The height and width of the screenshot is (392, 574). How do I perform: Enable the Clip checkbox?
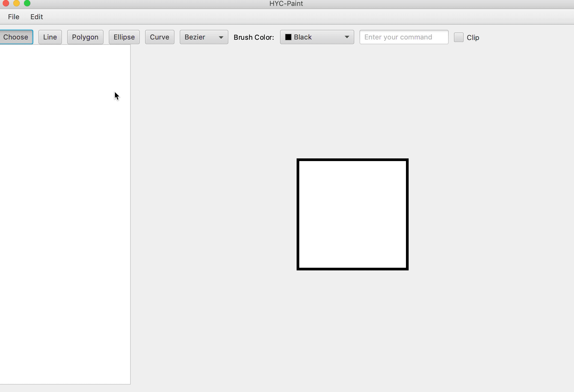[459, 37]
